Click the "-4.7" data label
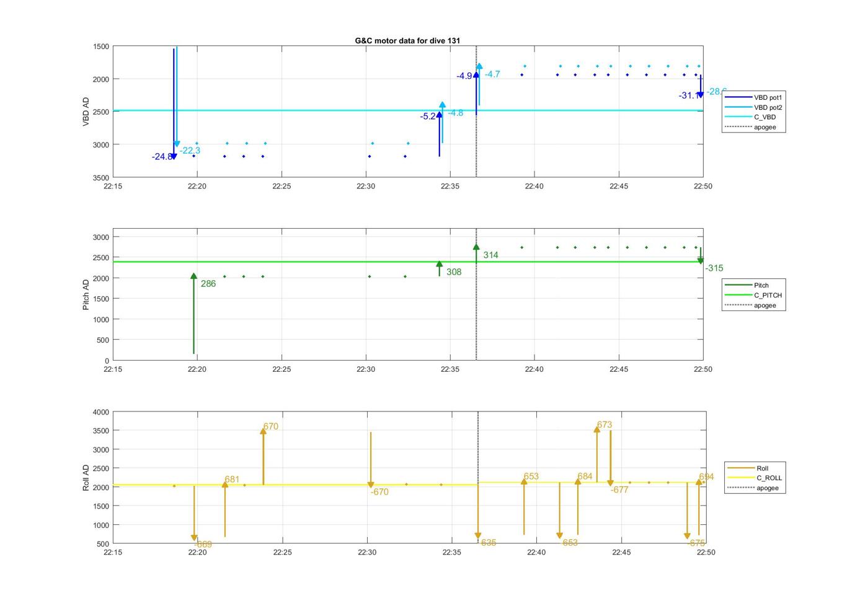 492,74
